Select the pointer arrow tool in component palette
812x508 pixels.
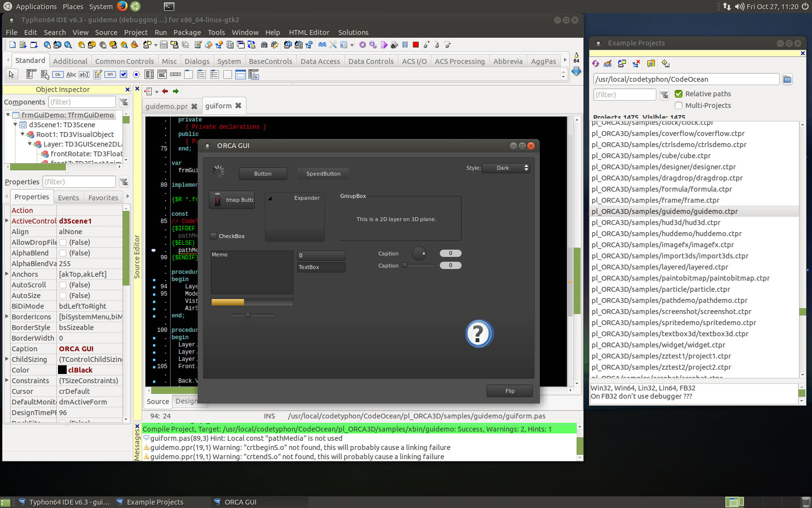(x=11, y=75)
